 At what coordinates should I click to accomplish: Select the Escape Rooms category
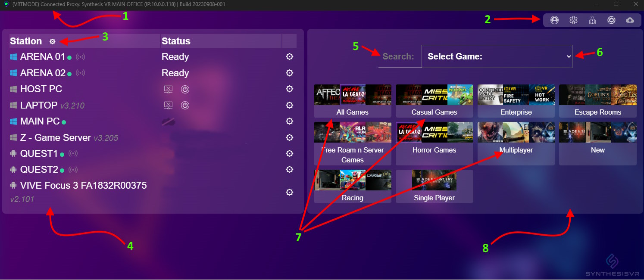pyautogui.click(x=597, y=101)
